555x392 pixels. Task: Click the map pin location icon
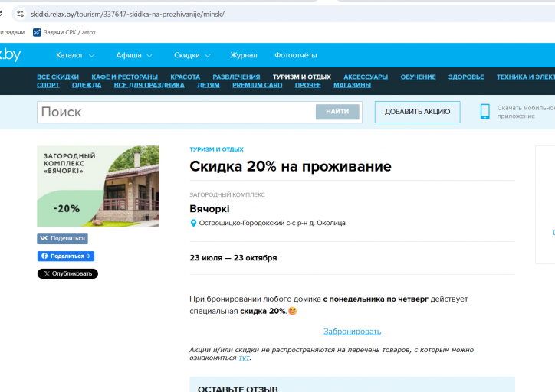tap(193, 223)
